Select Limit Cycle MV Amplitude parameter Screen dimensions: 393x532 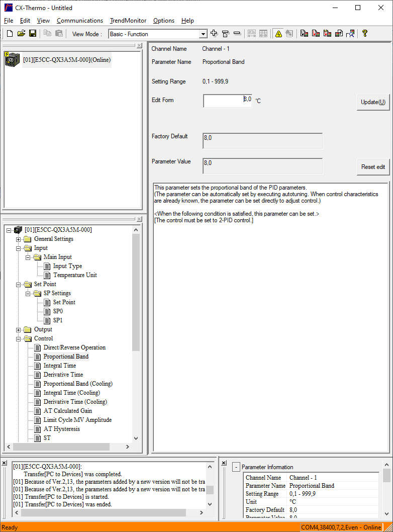[77, 420]
